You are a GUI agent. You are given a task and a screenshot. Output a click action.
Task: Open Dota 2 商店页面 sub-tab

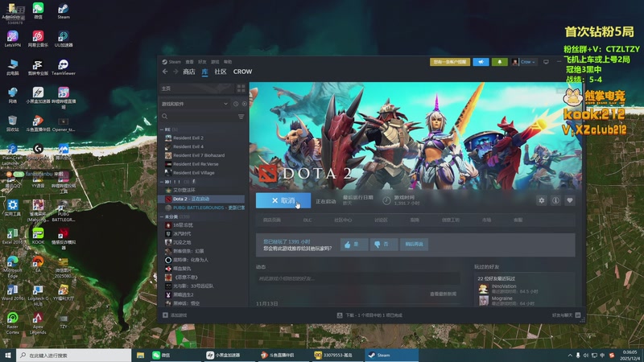point(272,220)
